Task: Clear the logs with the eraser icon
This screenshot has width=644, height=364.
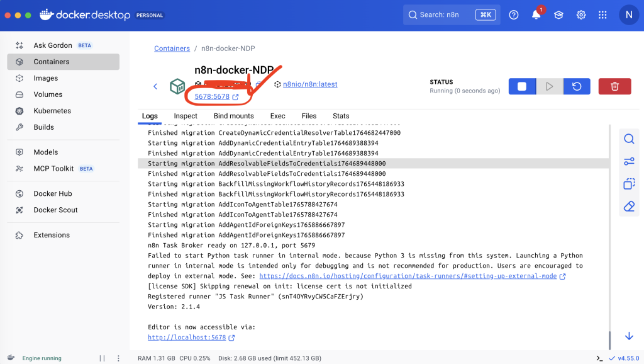Action: tap(629, 207)
